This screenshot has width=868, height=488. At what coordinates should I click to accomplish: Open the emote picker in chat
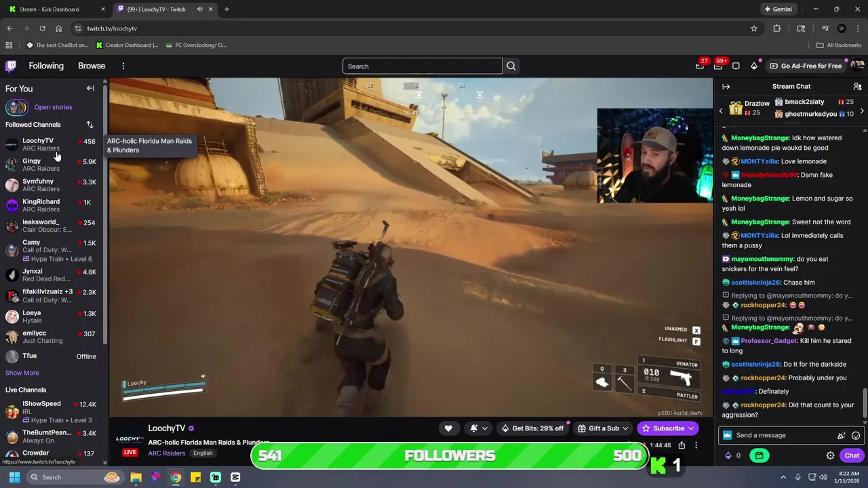(856, 436)
